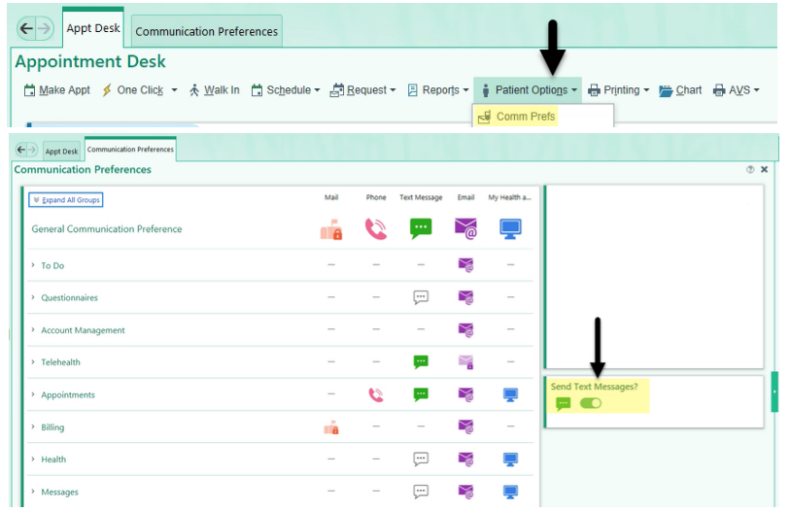790x511 pixels.
Task: Click the General Text Message green icon
Action: (x=421, y=229)
